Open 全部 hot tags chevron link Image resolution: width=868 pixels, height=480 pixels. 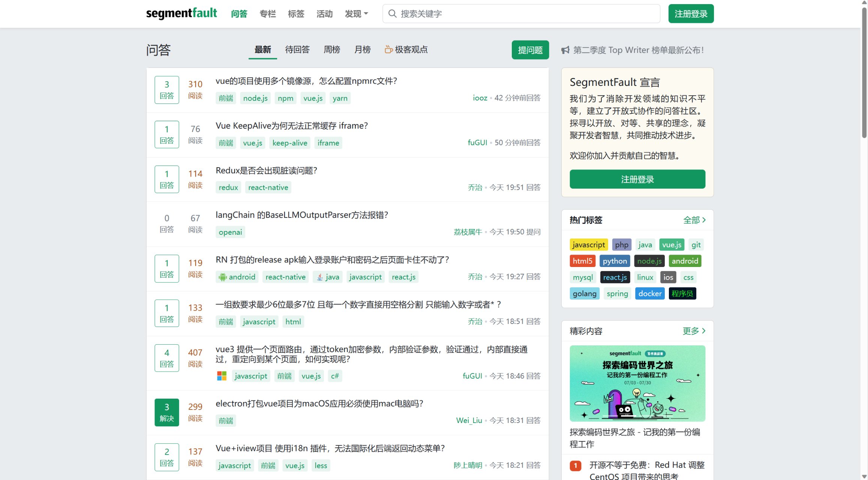[x=694, y=220]
